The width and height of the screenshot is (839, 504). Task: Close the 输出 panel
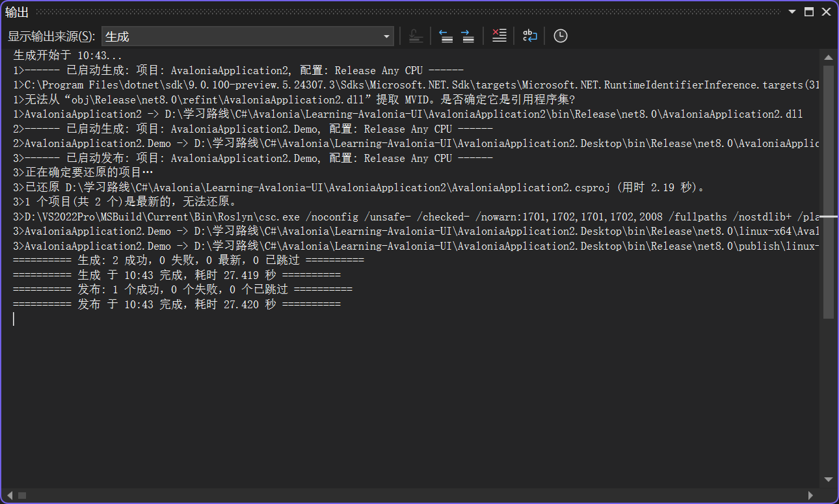tap(827, 11)
